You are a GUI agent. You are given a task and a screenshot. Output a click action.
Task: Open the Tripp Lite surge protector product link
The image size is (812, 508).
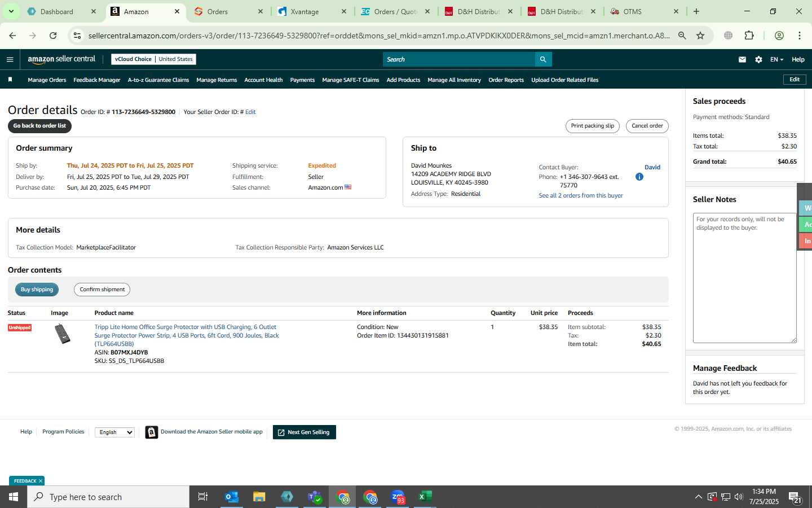click(187, 335)
